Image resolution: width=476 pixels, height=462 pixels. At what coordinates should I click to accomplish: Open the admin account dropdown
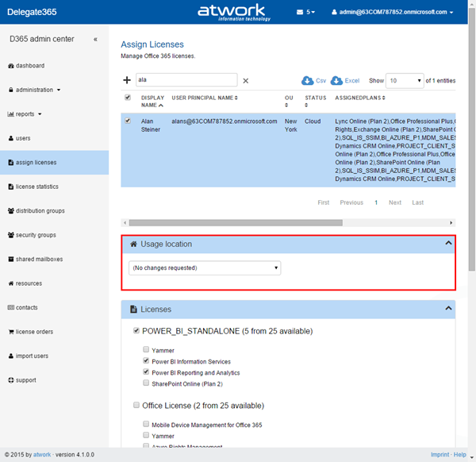(393, 12)
